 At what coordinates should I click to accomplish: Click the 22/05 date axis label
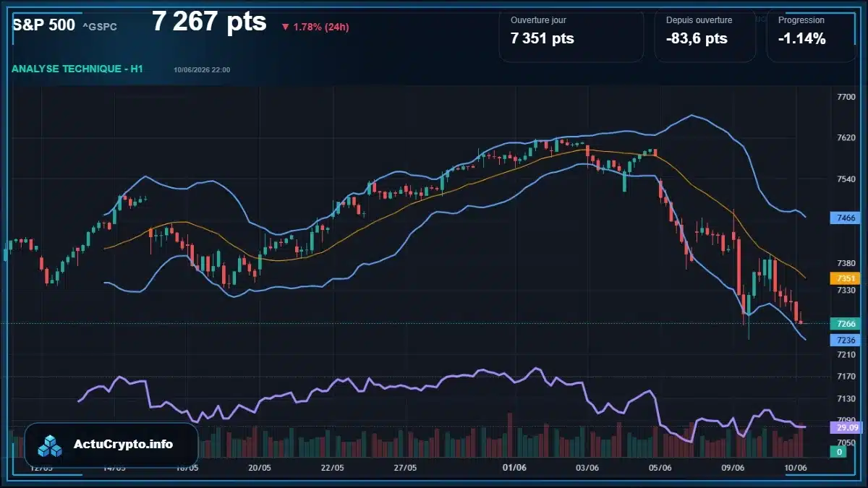pyautogui.click(x=332, y=468)
